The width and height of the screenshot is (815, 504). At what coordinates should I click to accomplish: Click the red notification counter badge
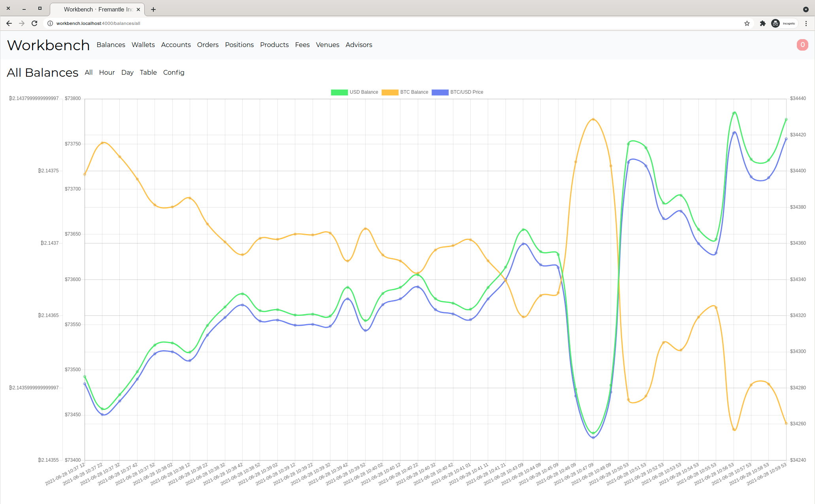click(802, 45)
